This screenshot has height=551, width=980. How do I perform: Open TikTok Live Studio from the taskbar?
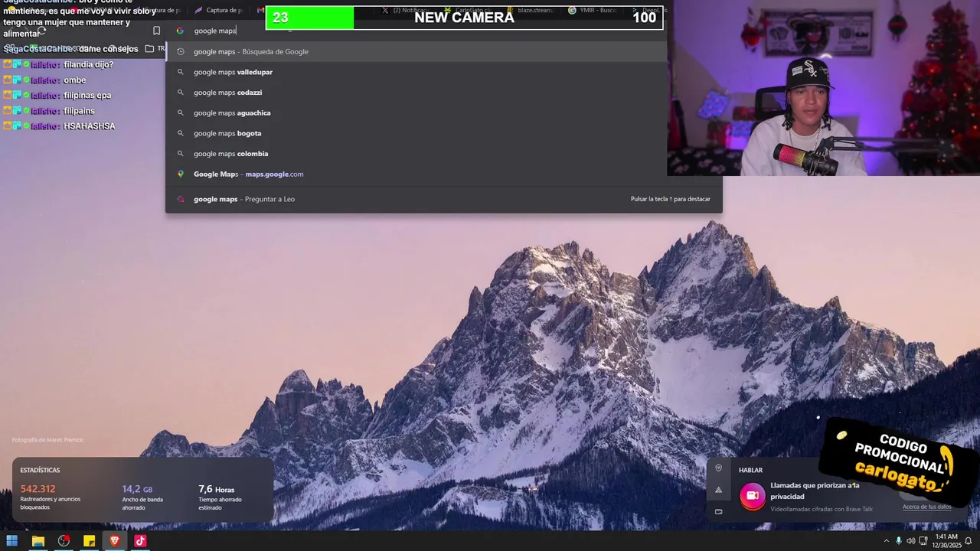coord(140,541)
